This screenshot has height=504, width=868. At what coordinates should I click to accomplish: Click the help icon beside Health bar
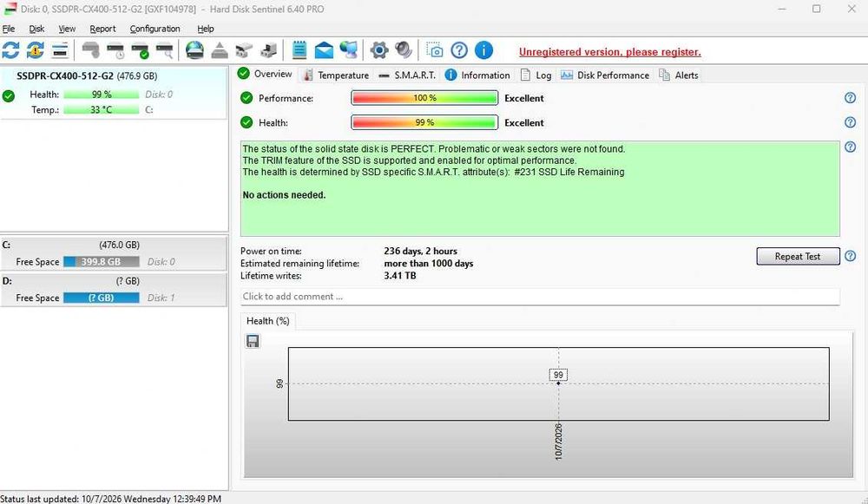click(x=851, y=122)
